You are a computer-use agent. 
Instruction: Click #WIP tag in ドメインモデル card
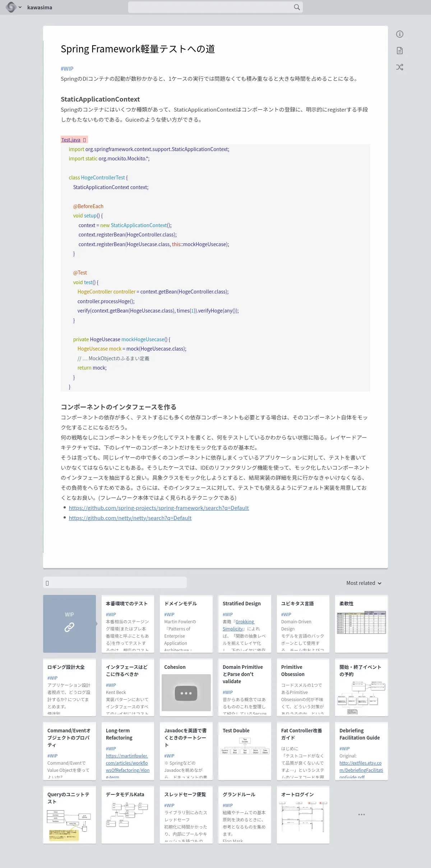pos(169,614)
